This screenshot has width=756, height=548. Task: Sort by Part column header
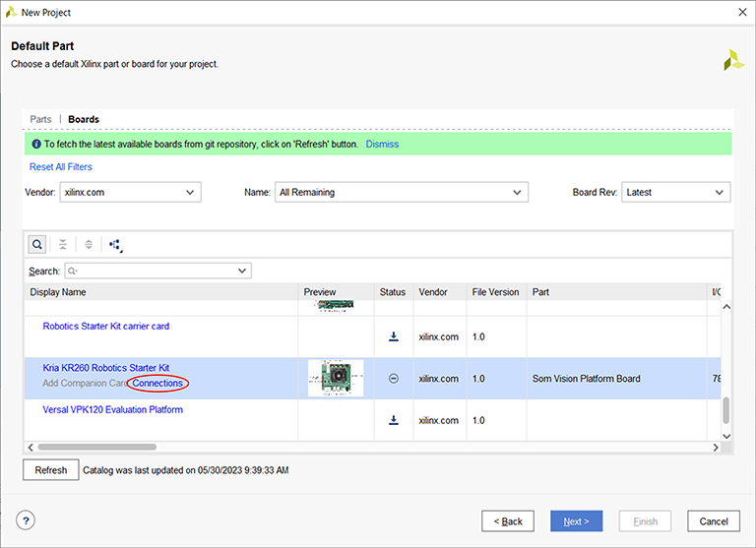[616, 292]
